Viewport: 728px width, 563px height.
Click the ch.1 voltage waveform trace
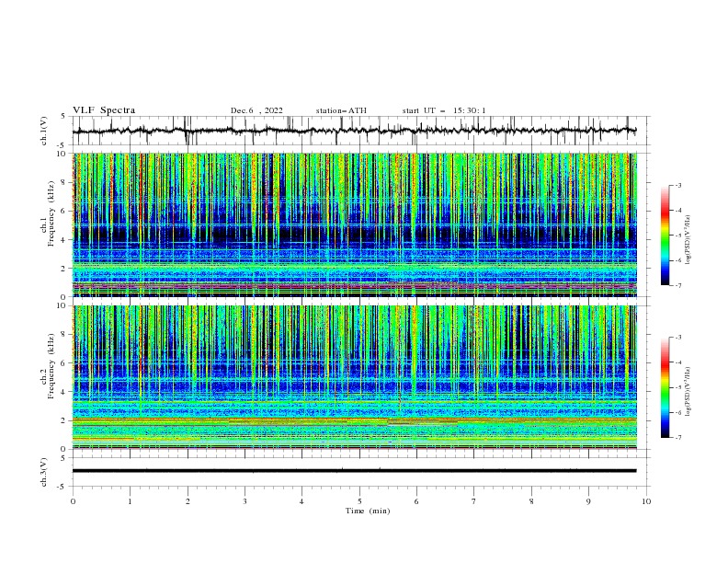354,131
